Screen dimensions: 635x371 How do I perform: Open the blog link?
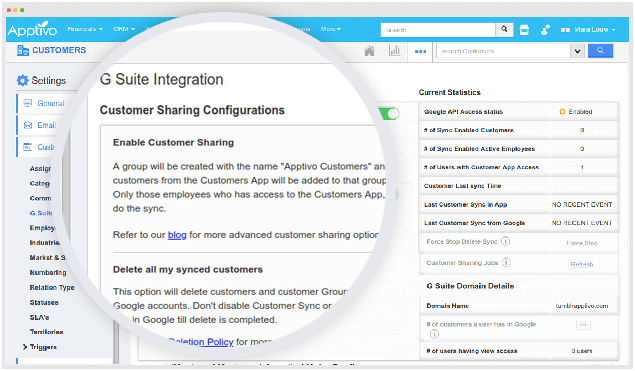click(177, 235)
